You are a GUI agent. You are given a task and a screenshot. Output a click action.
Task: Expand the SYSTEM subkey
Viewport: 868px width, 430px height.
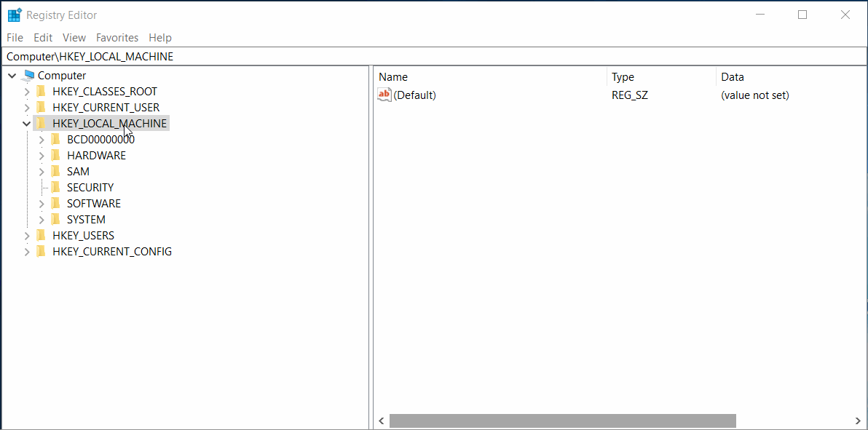(42, 220)
